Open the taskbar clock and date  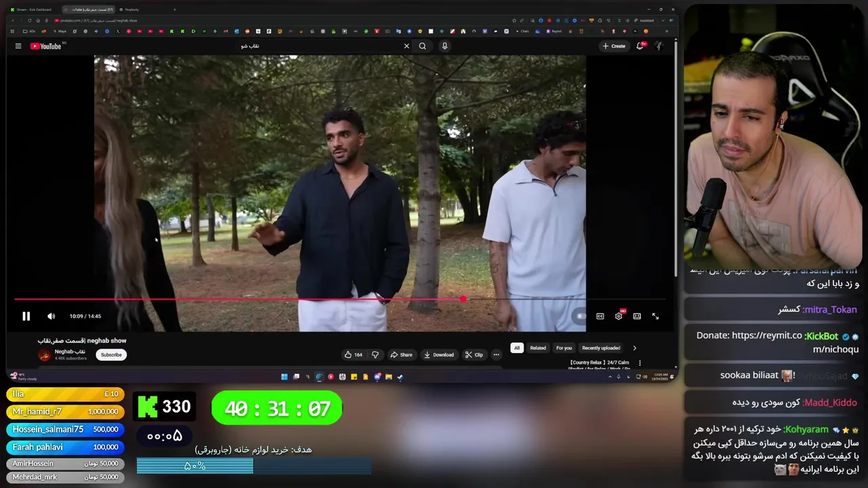point(660,377)
